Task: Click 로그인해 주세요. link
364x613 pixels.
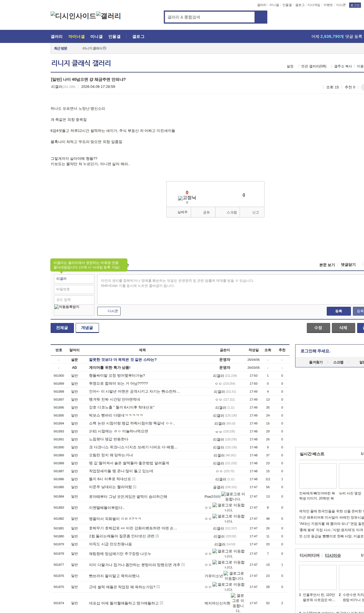Action: (315, 351)
